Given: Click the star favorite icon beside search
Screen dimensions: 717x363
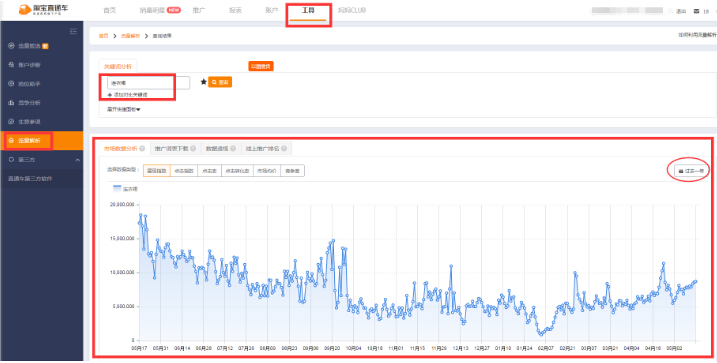Looking at the screenshot, I should click(x=204, y=82).
